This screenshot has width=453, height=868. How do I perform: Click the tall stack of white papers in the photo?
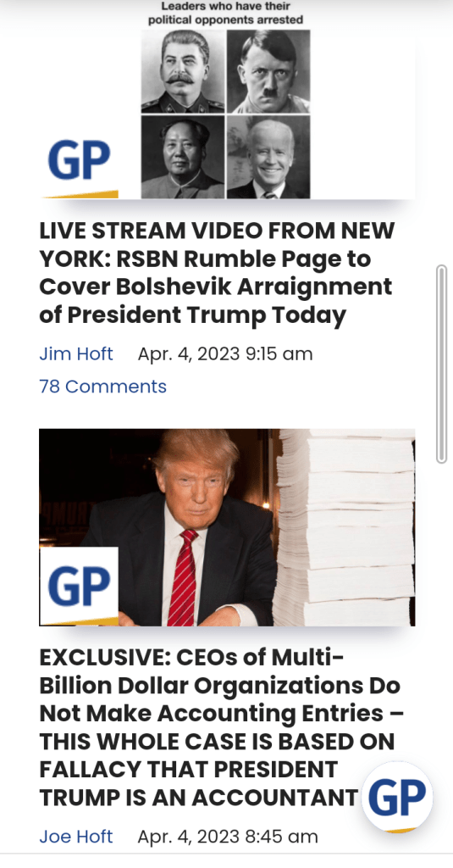(x=344, y=527)
